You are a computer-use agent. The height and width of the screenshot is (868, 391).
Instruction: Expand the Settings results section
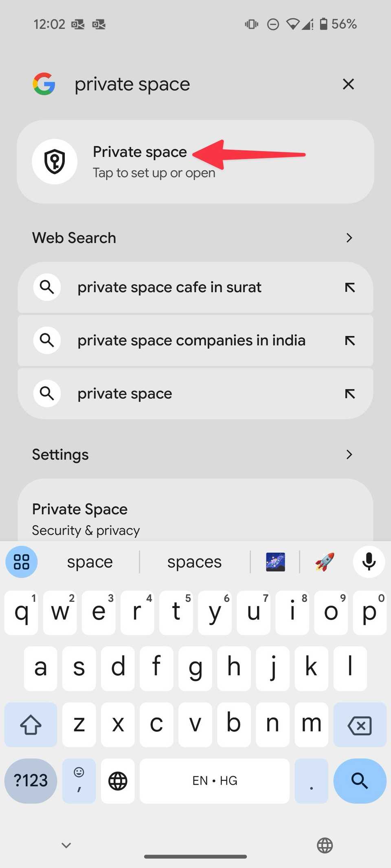349,454
